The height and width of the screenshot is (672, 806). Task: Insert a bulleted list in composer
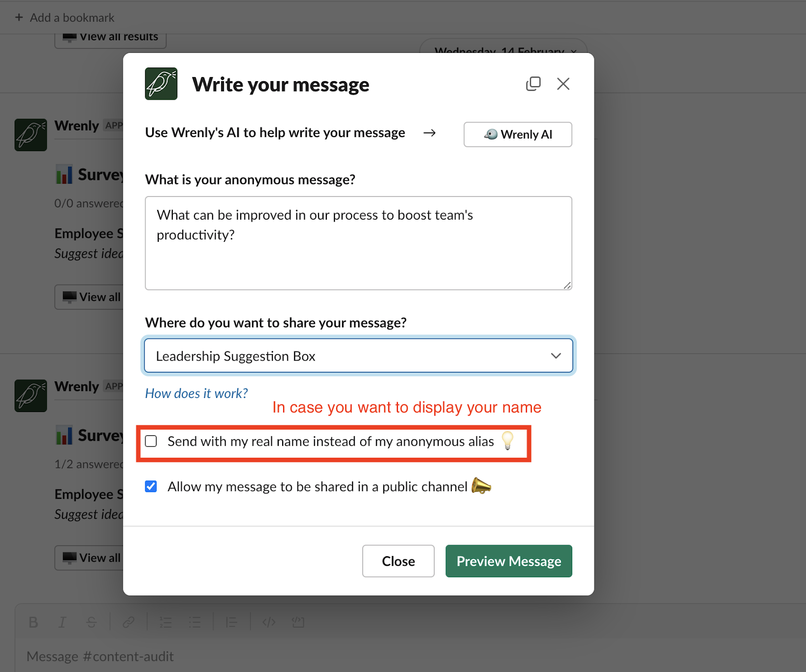pyautogui.click(x=194, y=623)
